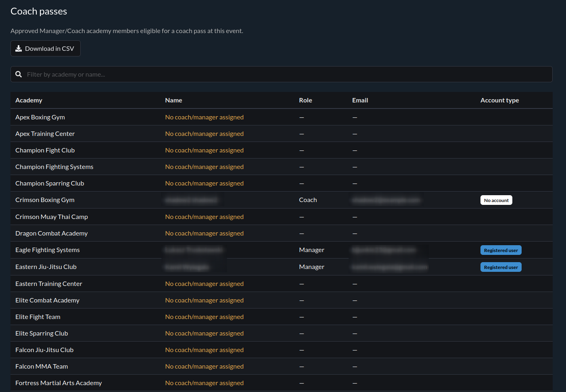Click Manager role for Eagle Fighting Systems
The width and height of the screenshot is (566, 392).
pyautogui.click(x=311, y=250)
